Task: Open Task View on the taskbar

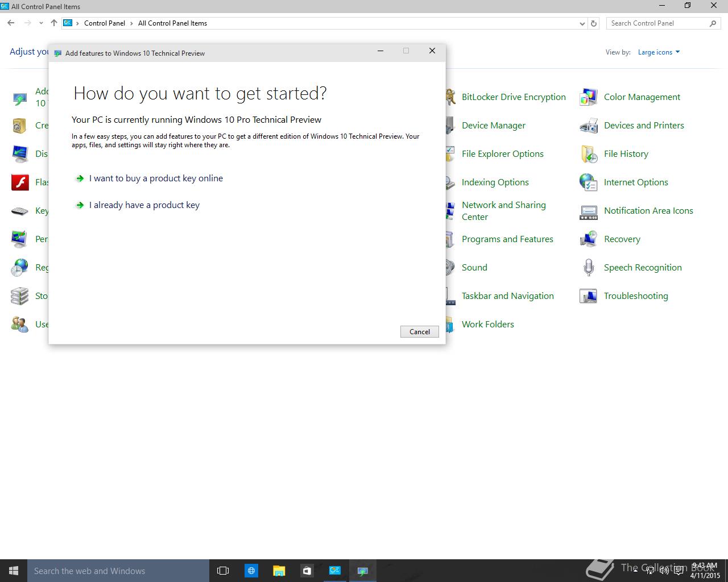Action: tap(223, 571)
